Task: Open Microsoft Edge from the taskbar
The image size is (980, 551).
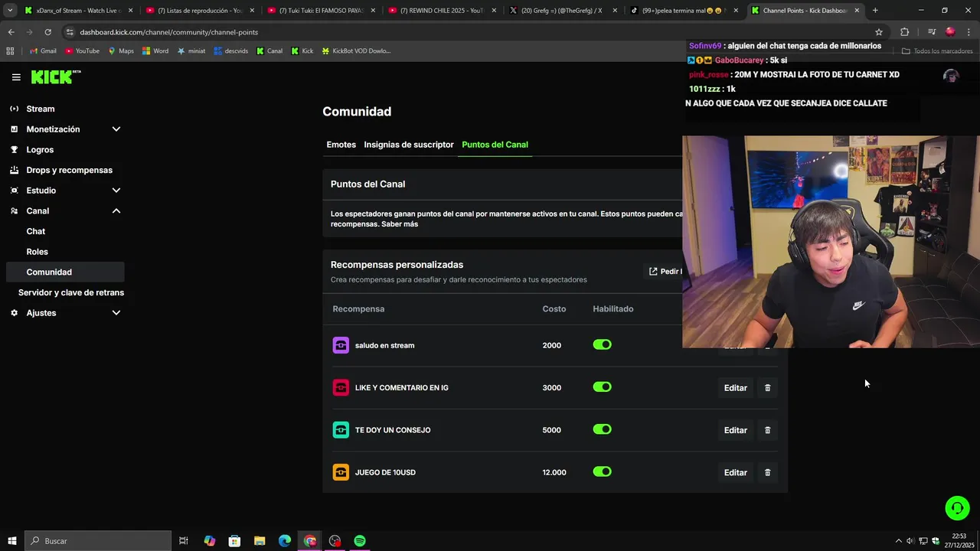Action: (x=285, y=541)
